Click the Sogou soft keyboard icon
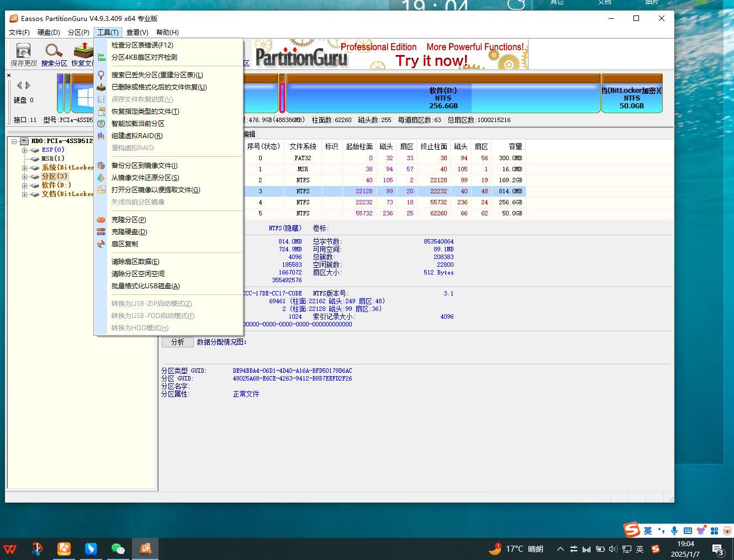734x560 pixels. coord(688,531)
